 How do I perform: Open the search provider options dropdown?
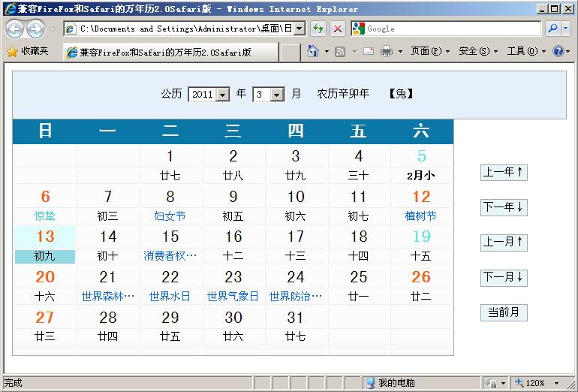[566, 29]
